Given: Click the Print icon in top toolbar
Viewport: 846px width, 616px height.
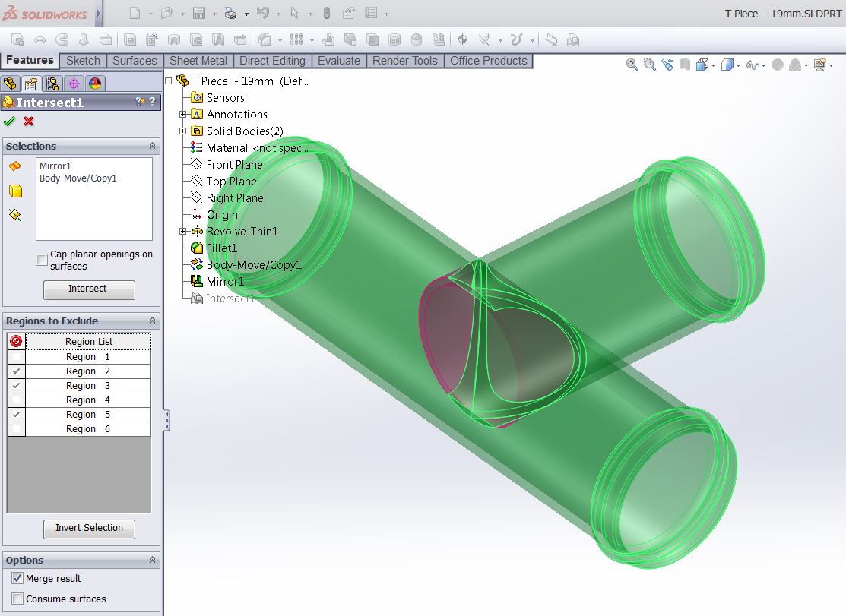Looking at the screenshot, I should (x=231, y=14).
